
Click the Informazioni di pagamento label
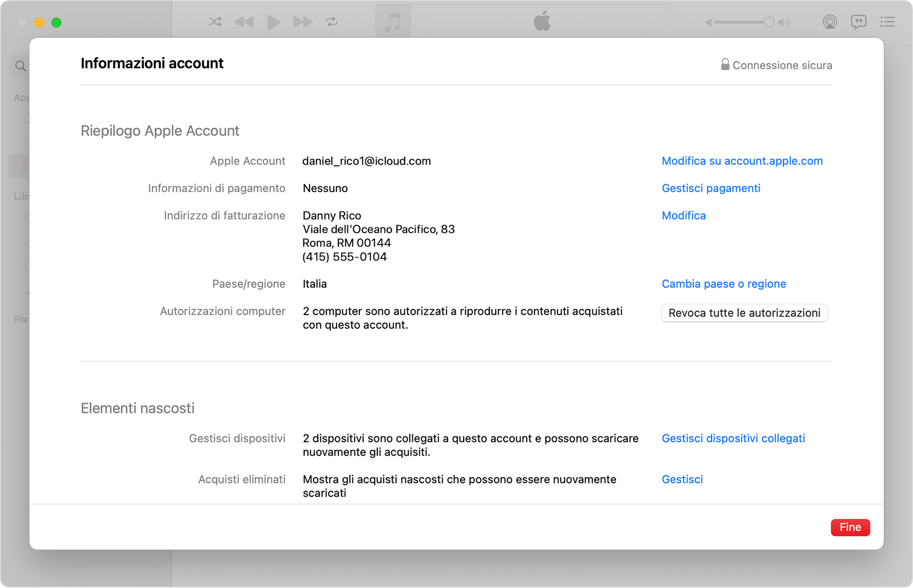(x=217, y=188)
